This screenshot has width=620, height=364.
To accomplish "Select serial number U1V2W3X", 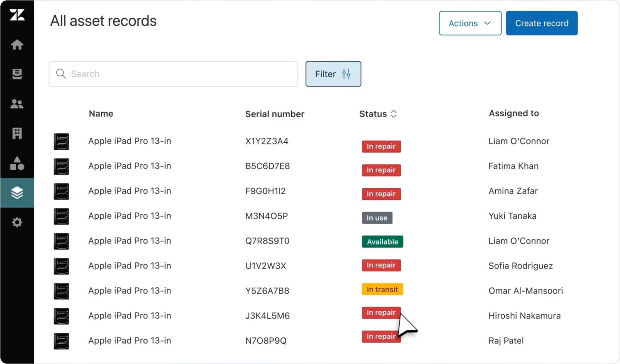I will (266, 266).
